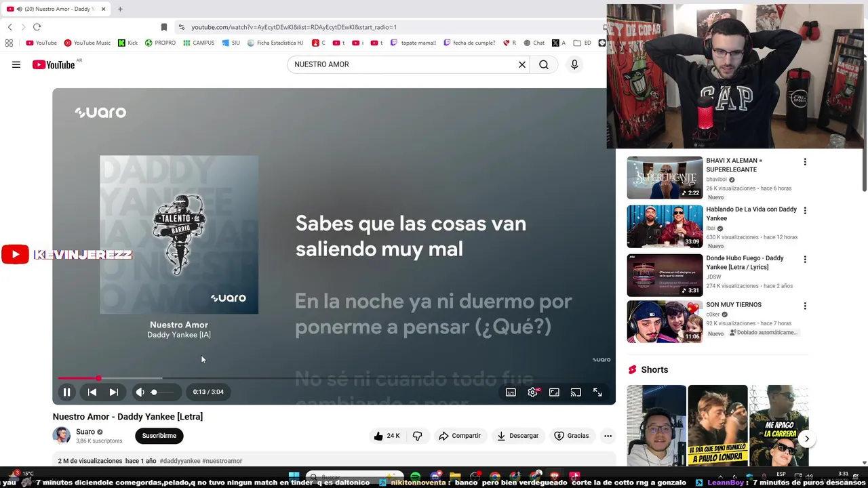Bookmark this page via bookmark icon

click(164, 27)
